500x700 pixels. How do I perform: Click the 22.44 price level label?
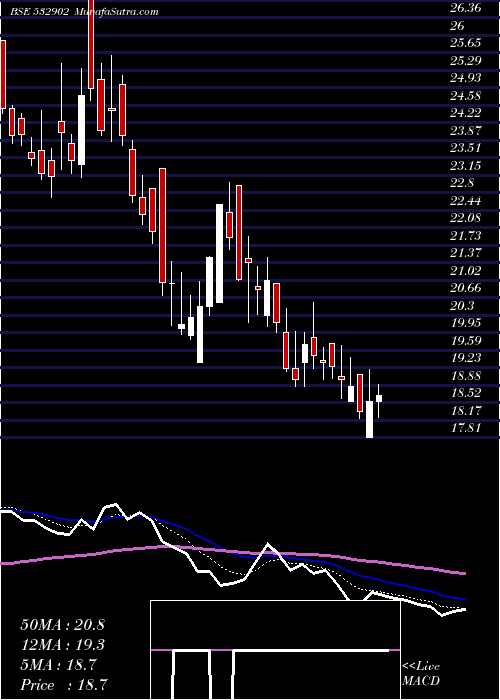point(466,201)
